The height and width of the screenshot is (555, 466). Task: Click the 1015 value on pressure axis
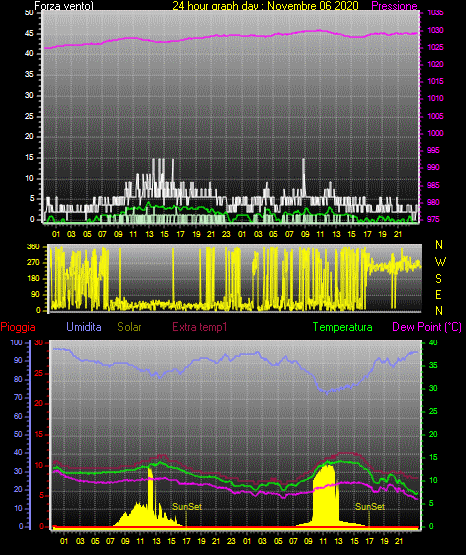pyautogui.click(x=435, y=81)
